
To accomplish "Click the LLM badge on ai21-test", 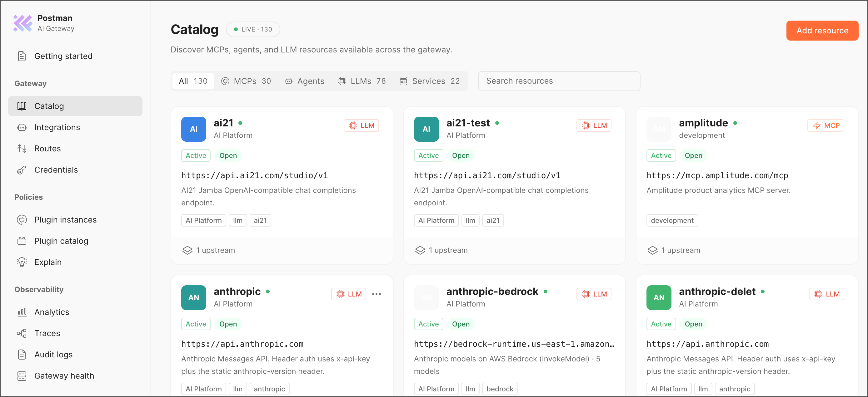I will tap(594, 125).
